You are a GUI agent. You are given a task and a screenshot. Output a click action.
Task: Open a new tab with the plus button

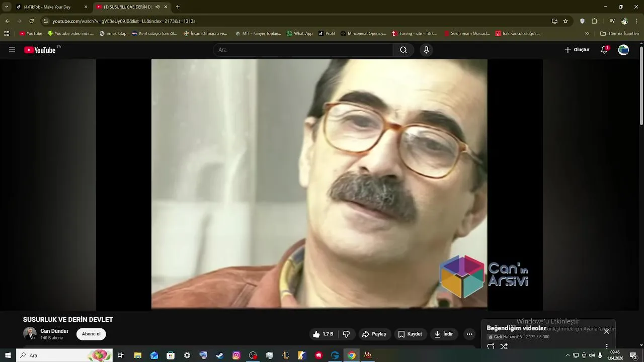pos(178,7)
